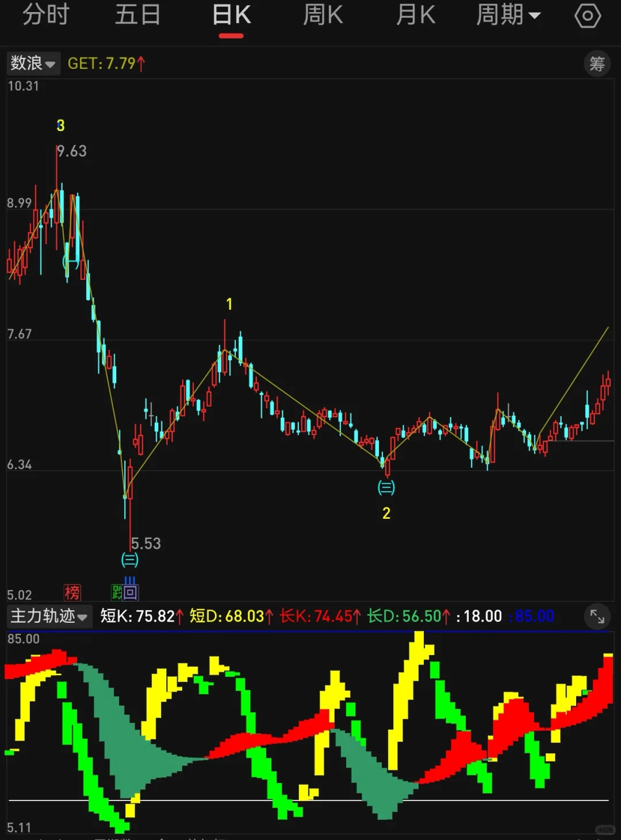Tap the GET: 7.79 value
Viewport: 621px width, 840px height.
(106, 63)
